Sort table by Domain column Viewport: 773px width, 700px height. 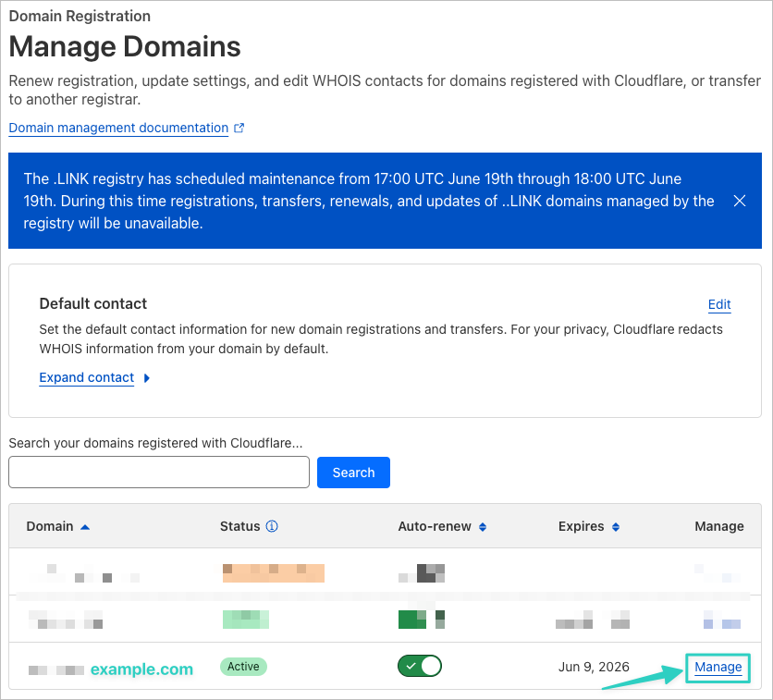tap(57, 526)
